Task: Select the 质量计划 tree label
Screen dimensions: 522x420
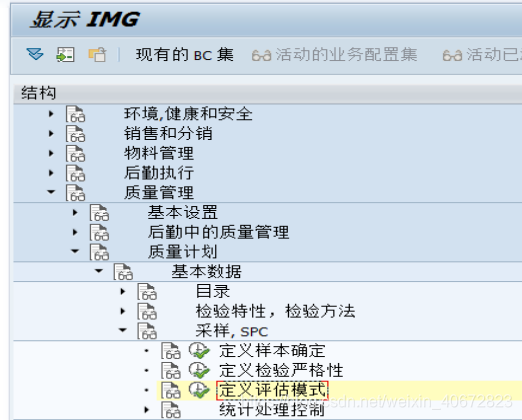Action: tap(183, 252)
